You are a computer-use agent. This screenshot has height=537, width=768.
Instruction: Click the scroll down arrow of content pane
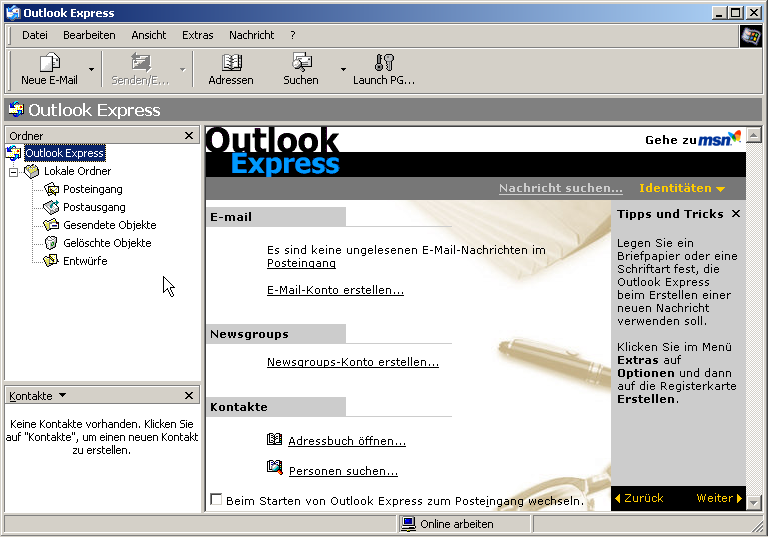point(754,502)
